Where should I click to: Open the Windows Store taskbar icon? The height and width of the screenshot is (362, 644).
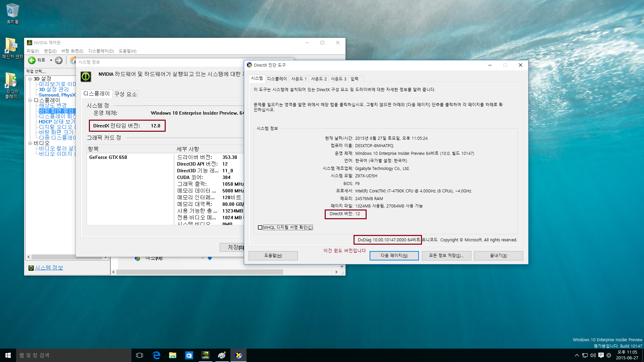(x=189, y=355)
